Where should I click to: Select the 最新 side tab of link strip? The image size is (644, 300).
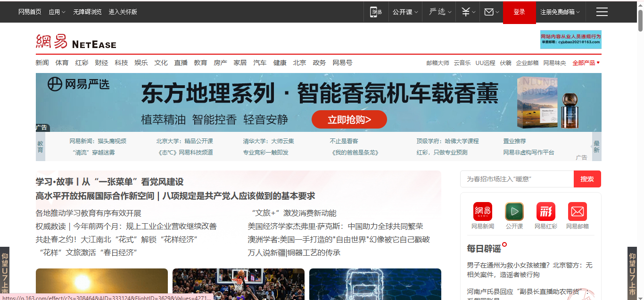pyautogui.click(x=596, y=146)
